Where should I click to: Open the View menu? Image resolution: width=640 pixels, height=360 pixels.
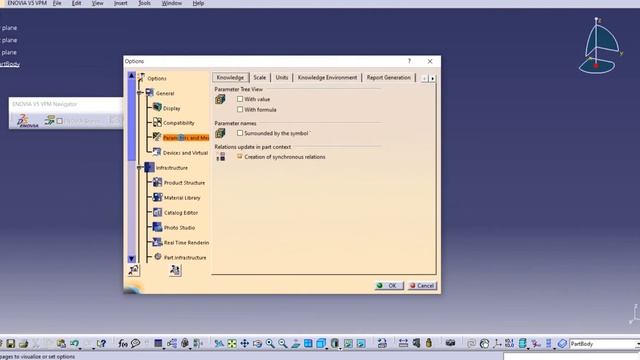[98, 3]
